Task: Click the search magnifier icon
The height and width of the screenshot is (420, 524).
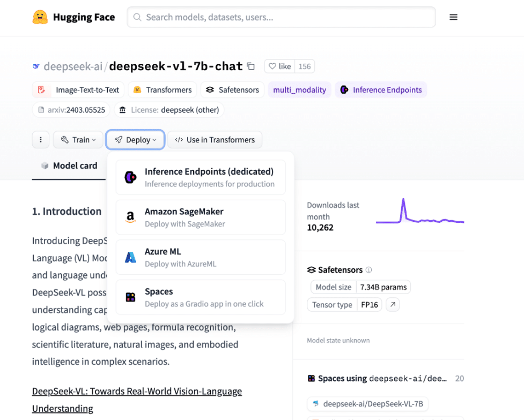Action: (137, 17)
